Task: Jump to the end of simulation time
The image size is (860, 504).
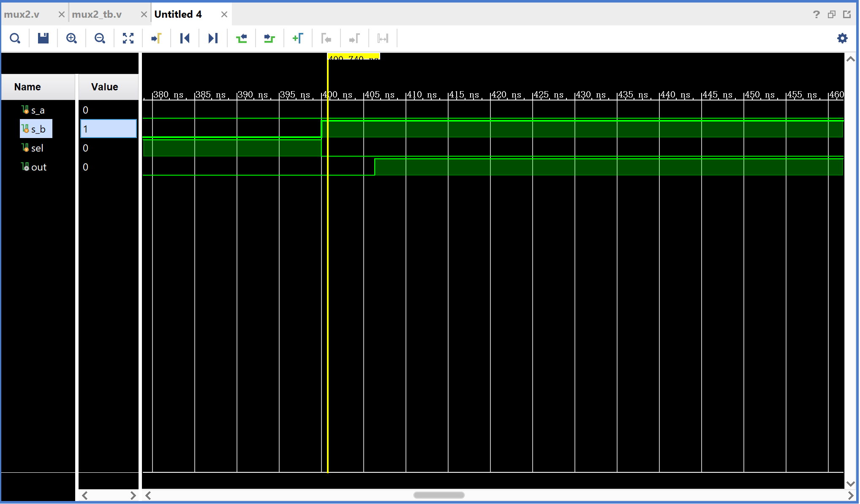Action: point(213,38)
